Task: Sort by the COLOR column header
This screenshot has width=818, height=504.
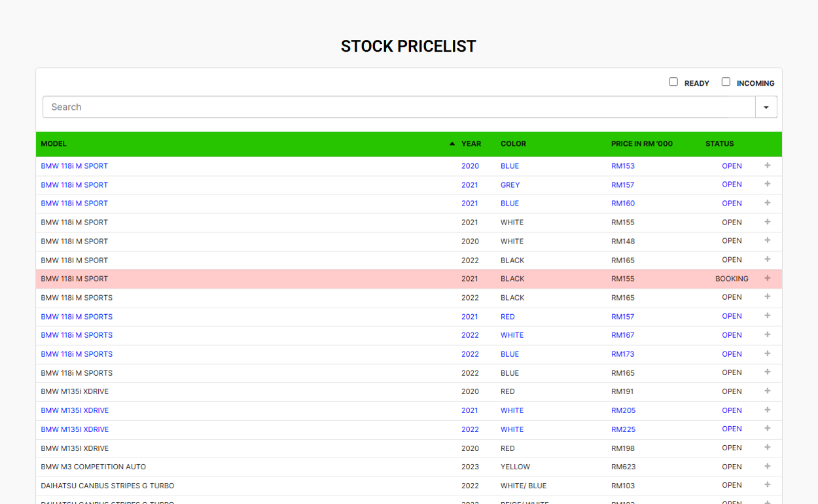Action: (513, 144)
